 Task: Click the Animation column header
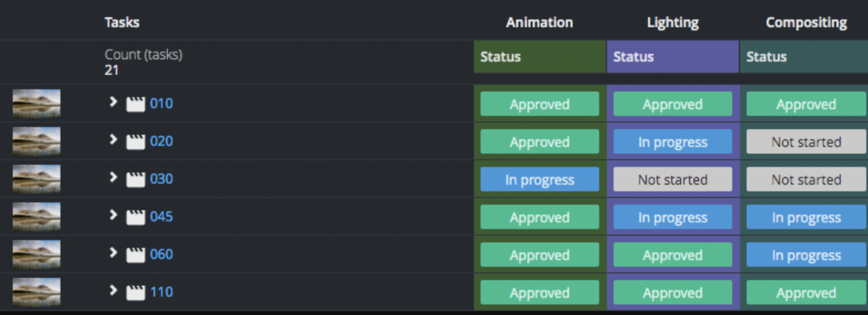pyautogui.click(x=539, y=23)
